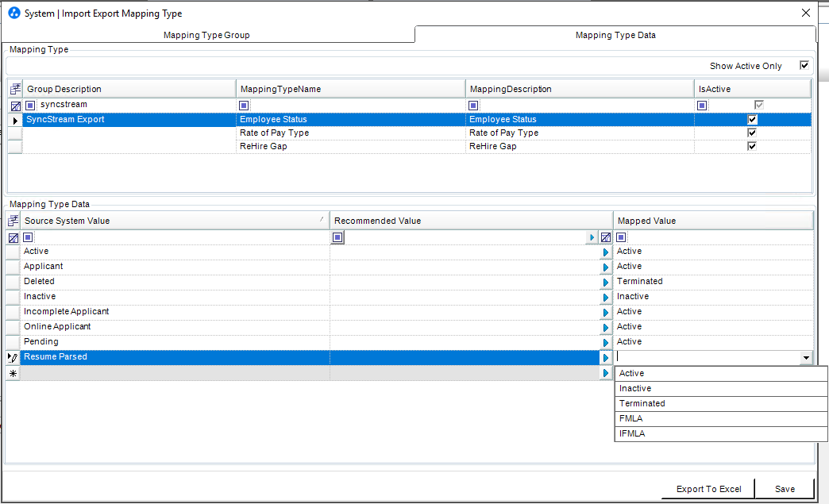
Task: Select the row indicator for SyncStream Export
Action: (15, 120)
